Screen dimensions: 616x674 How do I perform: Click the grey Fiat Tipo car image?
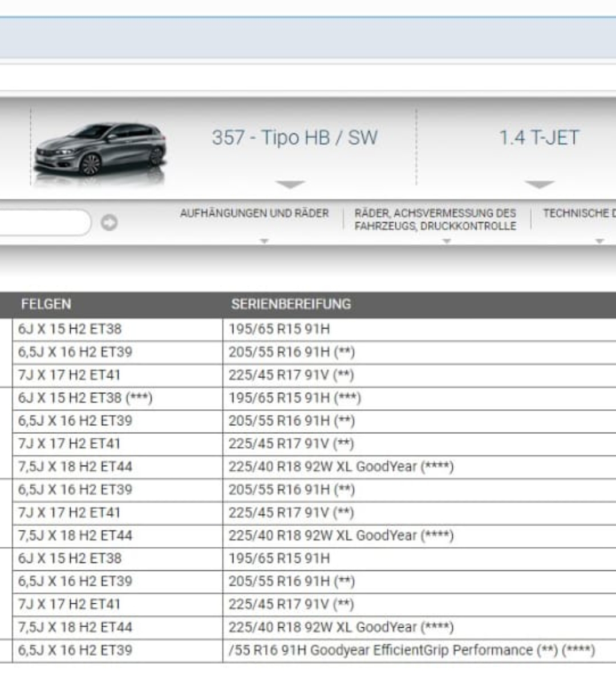click(100, 149)
